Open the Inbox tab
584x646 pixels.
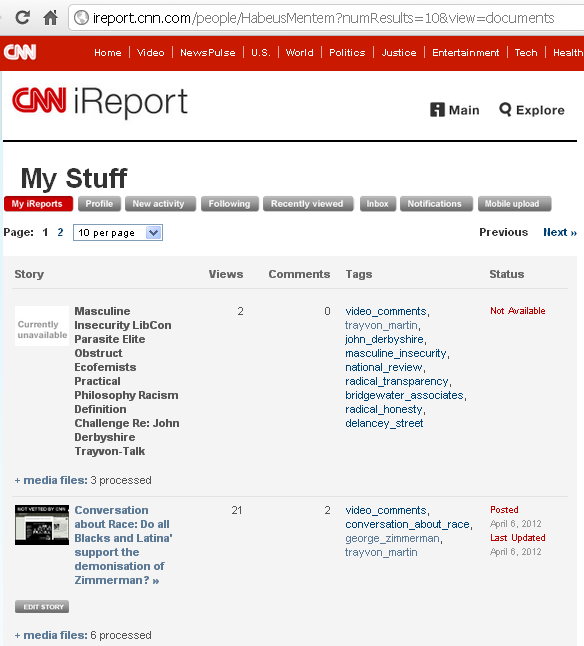[x=378, y=204]
